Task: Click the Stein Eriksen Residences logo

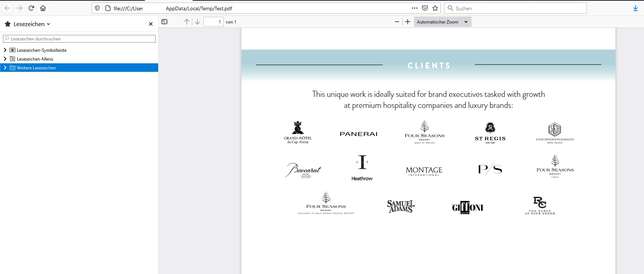Action: pyautogui.click(x=555, y=133)
